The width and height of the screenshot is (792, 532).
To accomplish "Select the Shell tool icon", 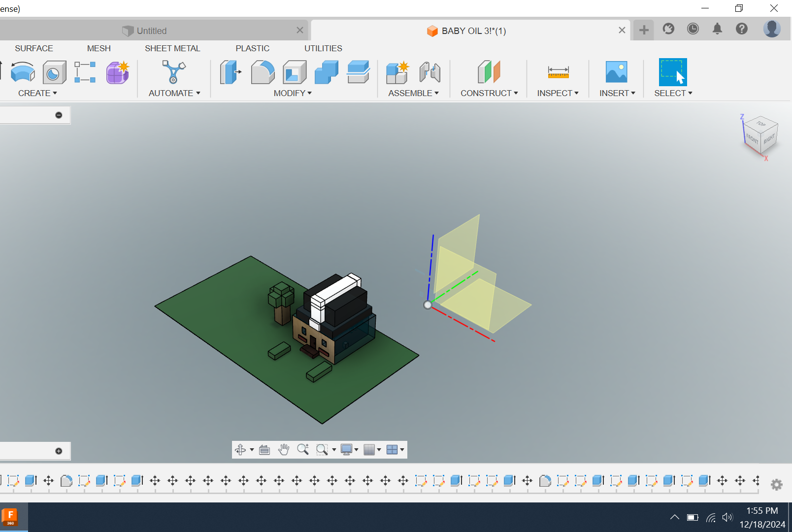I will 295,72.
